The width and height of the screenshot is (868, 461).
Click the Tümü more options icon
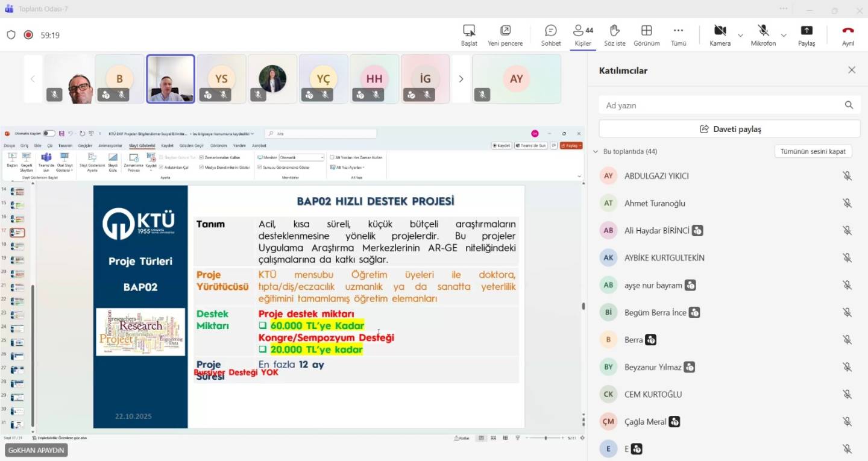click(x=678, y=31)
